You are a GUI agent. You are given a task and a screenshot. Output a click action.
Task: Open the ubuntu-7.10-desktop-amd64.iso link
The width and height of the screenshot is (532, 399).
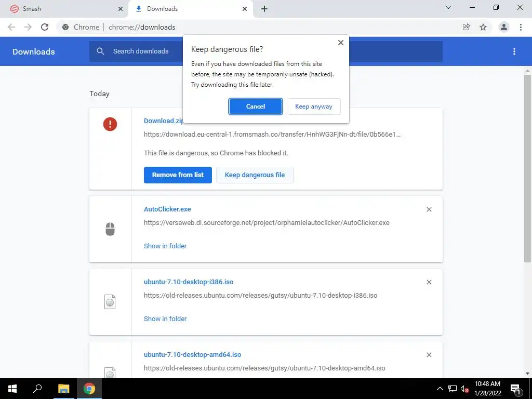click(x=192, y=354)
